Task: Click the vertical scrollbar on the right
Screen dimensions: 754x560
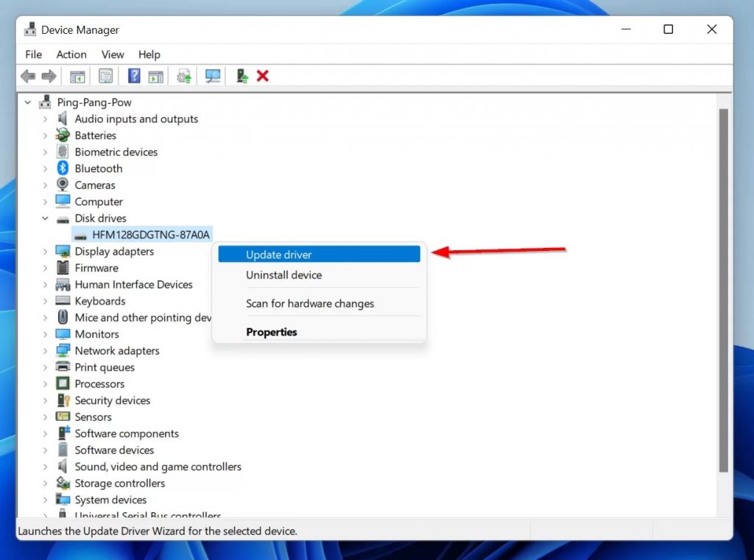Action: 722,294
